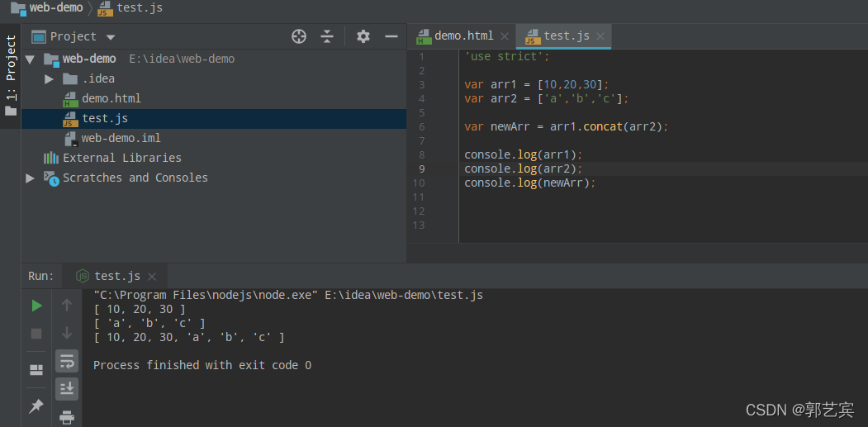Click line number 6 in editor gutter
Image resolution: width=868 pixels, height=427 pixels.
coord(422,127)
